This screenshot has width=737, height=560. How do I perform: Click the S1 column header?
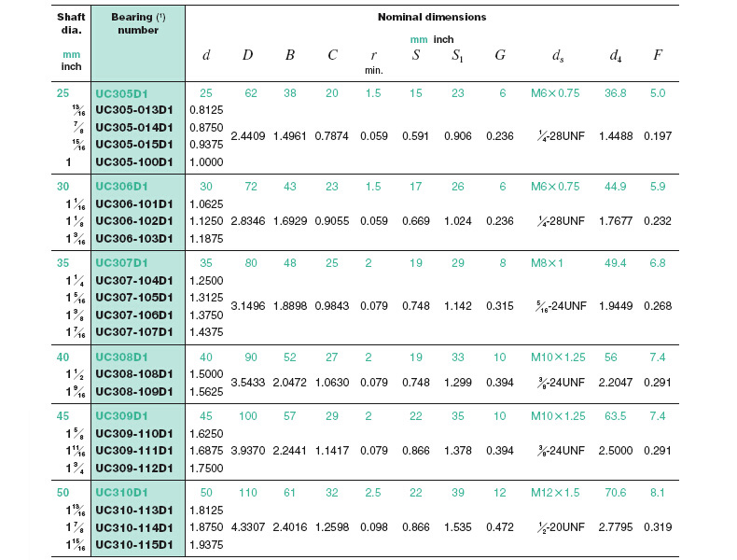pos(457,55)
